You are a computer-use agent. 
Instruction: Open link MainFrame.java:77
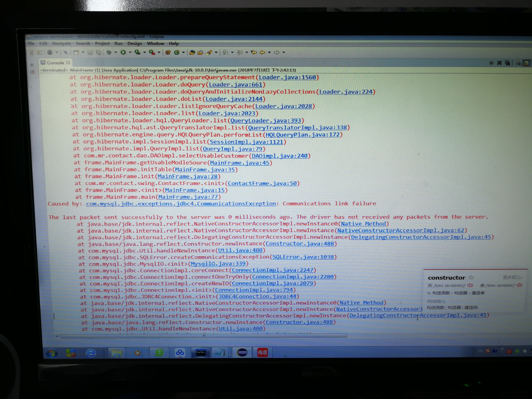pyautogui.click(x=188, y=197)
